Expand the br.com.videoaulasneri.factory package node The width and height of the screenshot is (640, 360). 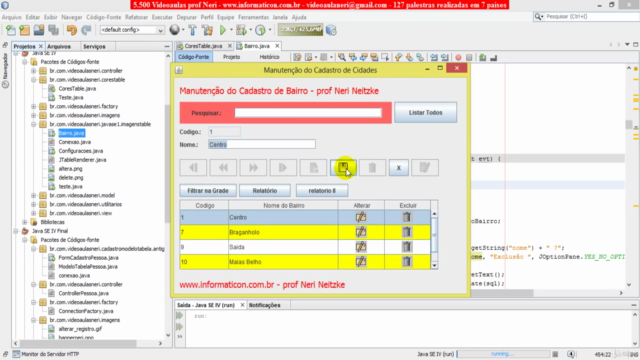pos(34,106)
